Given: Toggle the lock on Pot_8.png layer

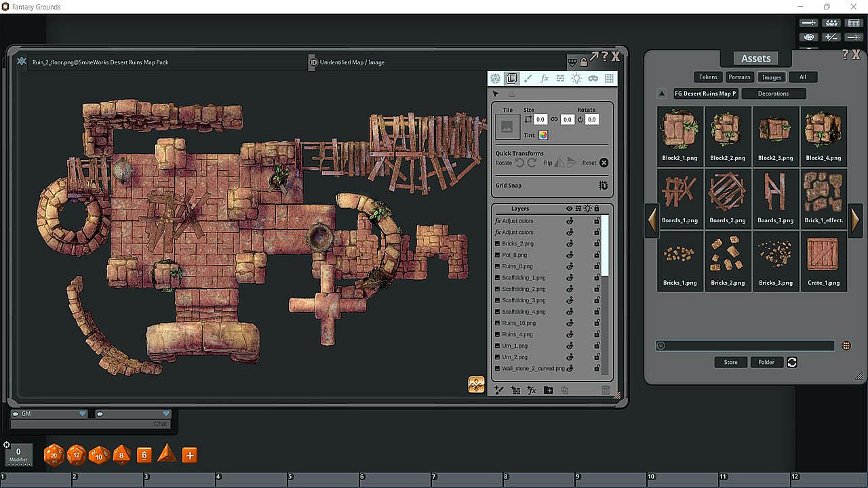Looking at the screenshot, I should coord(597,255).
